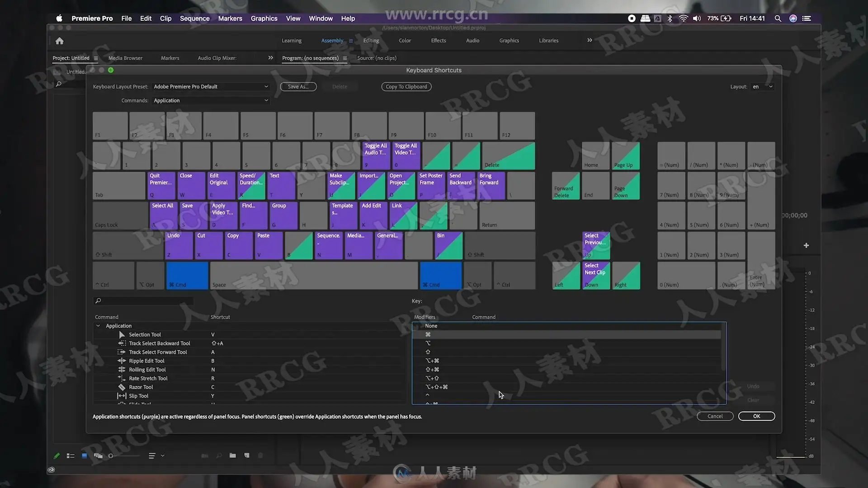The image size is (868, 488).
Task: Open the Sequence menu
Action: 194,19
